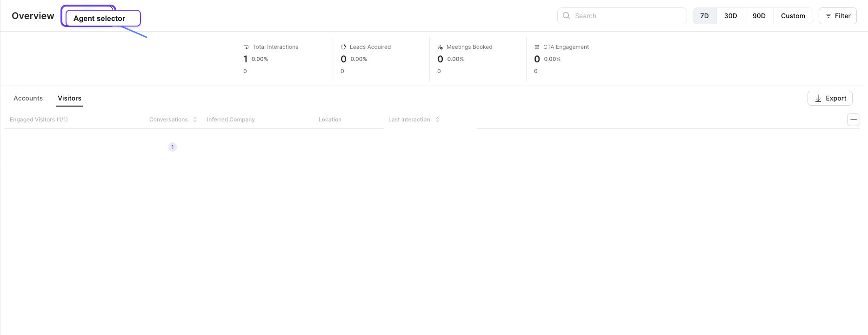Click the Leads Acquired label
Viewport: 868px width, 335px height.
[x=370, y=47]
